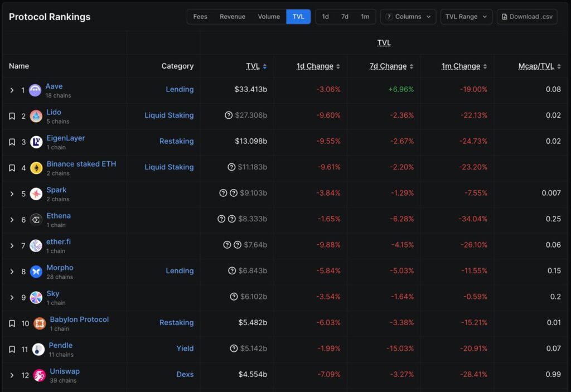Screen dimensions: 571x392
Task: Click the Babylon Protocol logo icon
Action: tap(40, 323)
